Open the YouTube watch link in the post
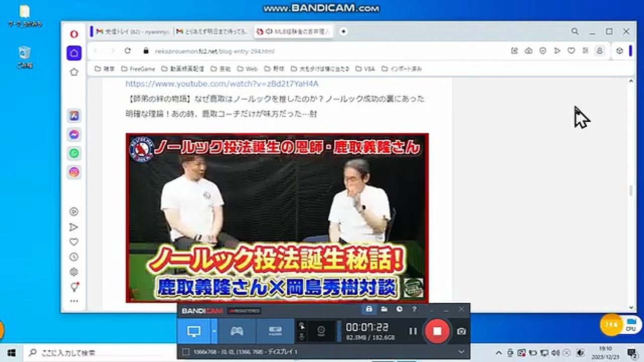The height and width of the screenshot is (362, 644). 222,84
